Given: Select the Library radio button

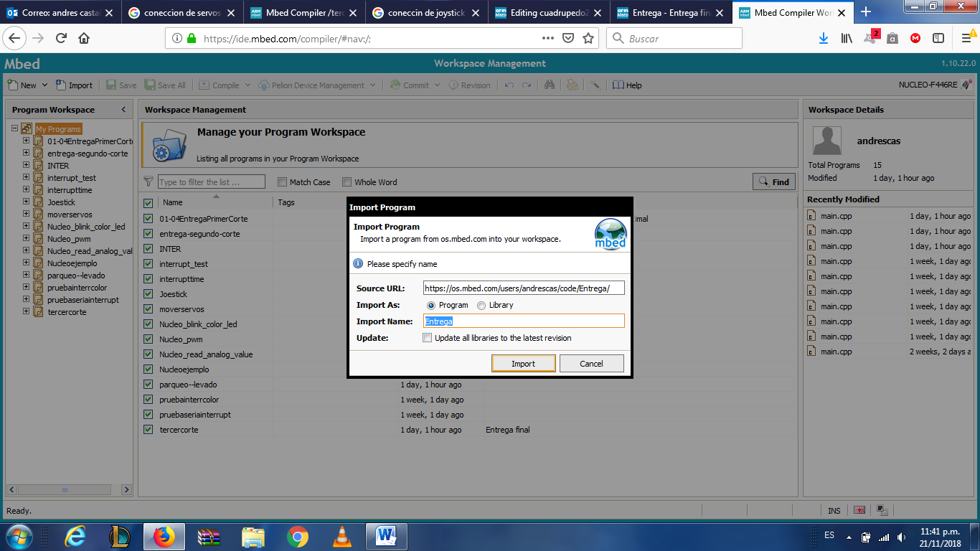Looking at the screenshot, I should pos(481,306).
